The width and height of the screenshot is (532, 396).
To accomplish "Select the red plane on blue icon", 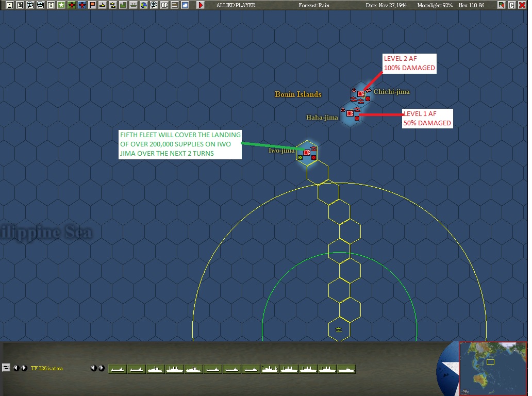I will [x=82, y=5].
